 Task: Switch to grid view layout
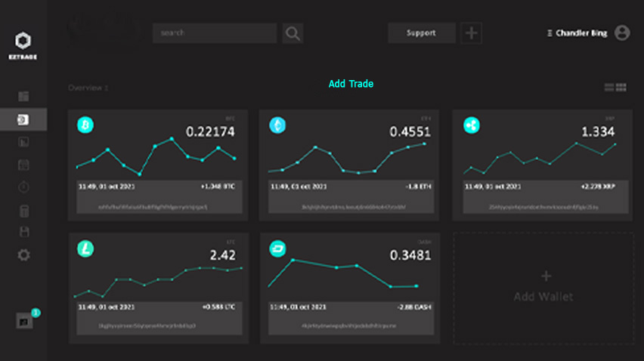(x=621, y=88)
